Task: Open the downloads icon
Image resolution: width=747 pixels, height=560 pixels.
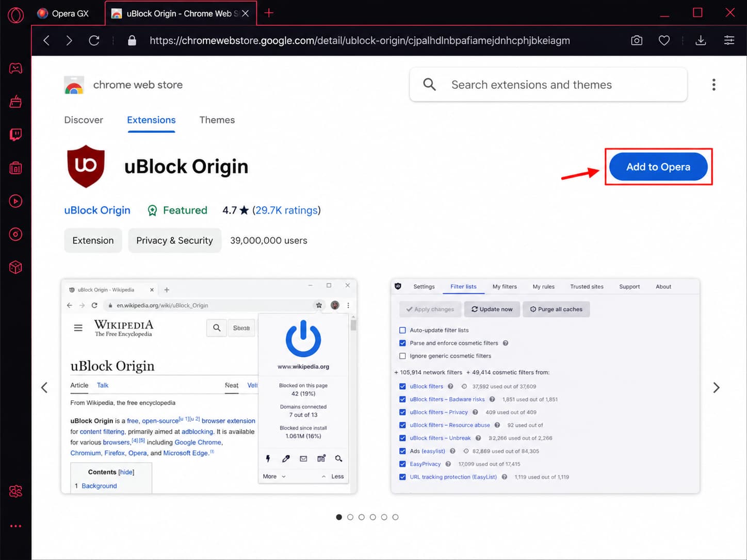Action: coord(701,40)
